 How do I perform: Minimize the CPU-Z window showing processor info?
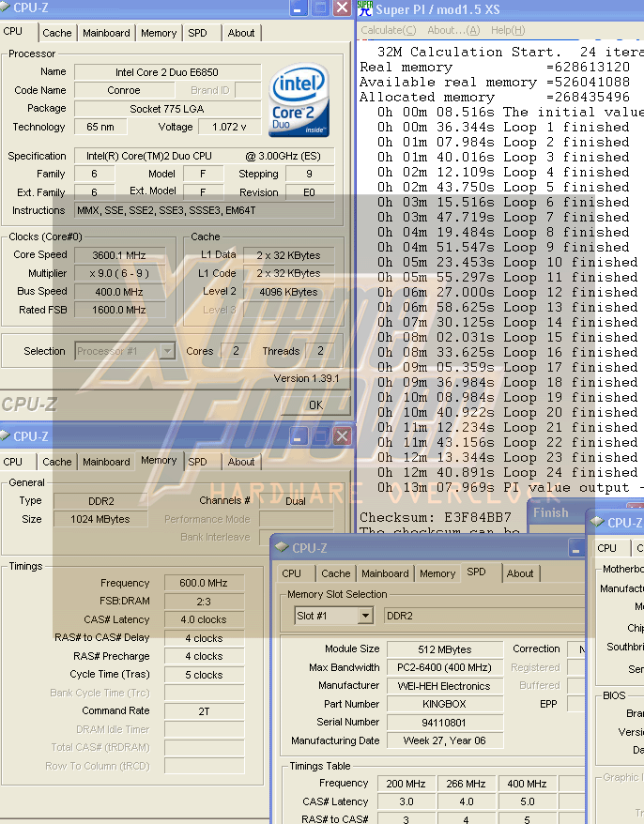point(298,8)
